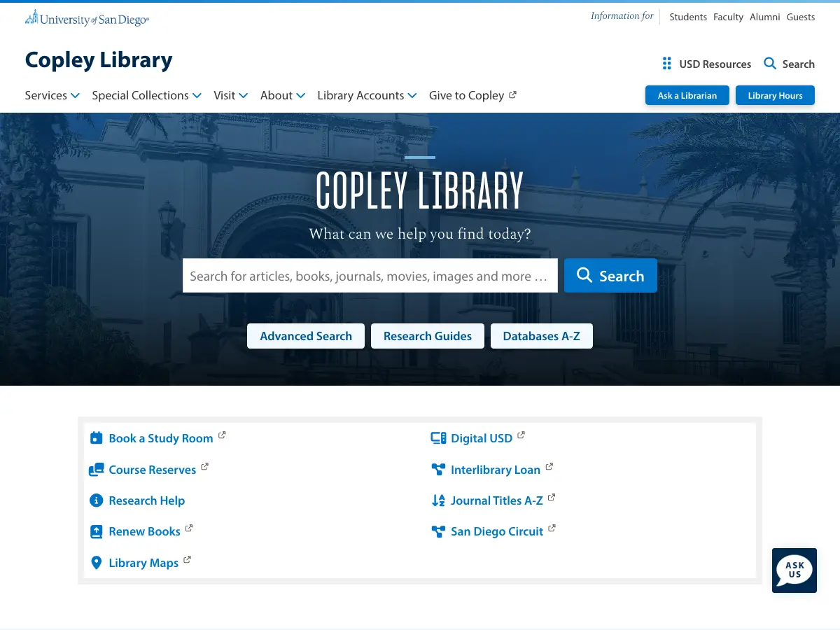Click the header Search text link
This screenshot has width=840, height=630.
tap(799, 64)
